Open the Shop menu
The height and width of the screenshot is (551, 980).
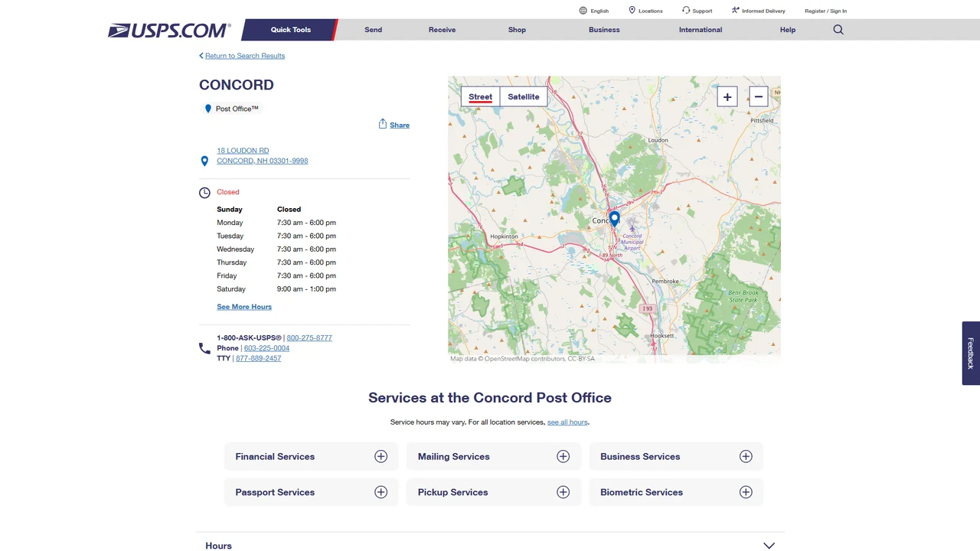(517, 30)
